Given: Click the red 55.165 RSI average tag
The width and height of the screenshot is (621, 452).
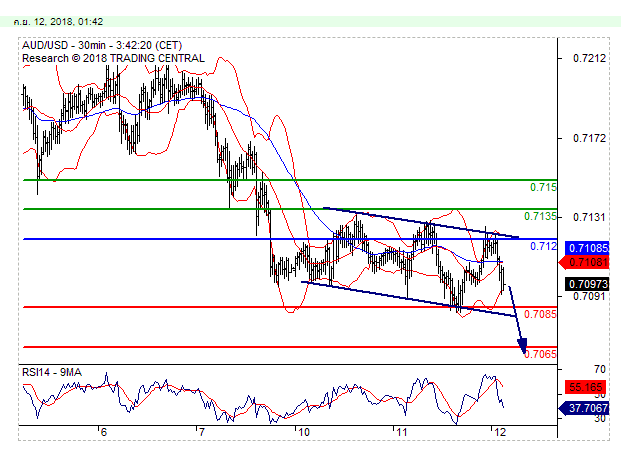Looking at the screenshot, I should click(x=587, y=387).
